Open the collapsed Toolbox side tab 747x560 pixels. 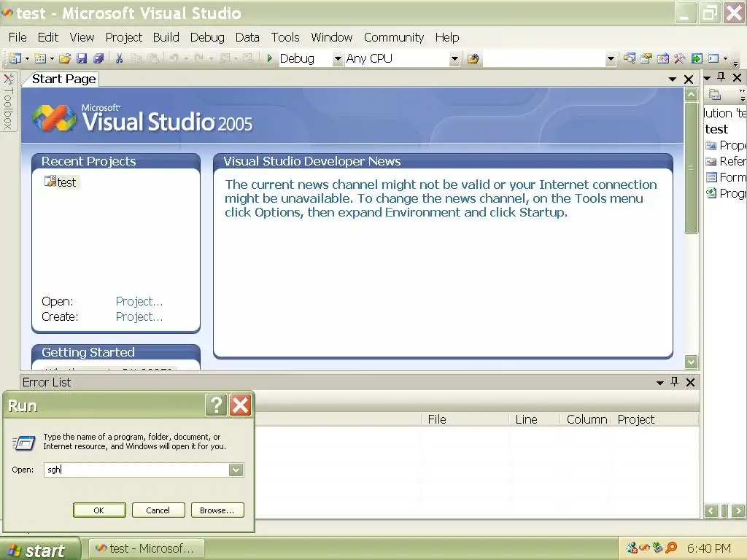pyautogui.click(x=8, y=101)
